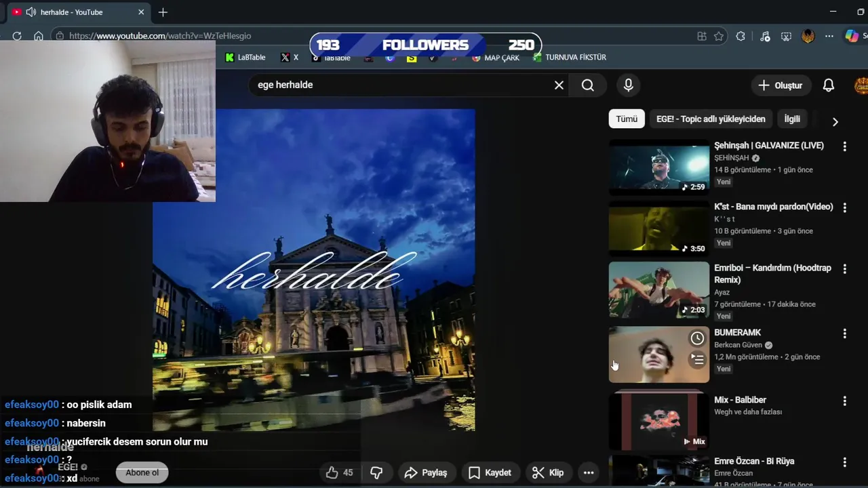Viewport: 868px width, 488px height.
Task: Open the Mix - Balbiber thumbnail
Action: click(x=658, y=422)
